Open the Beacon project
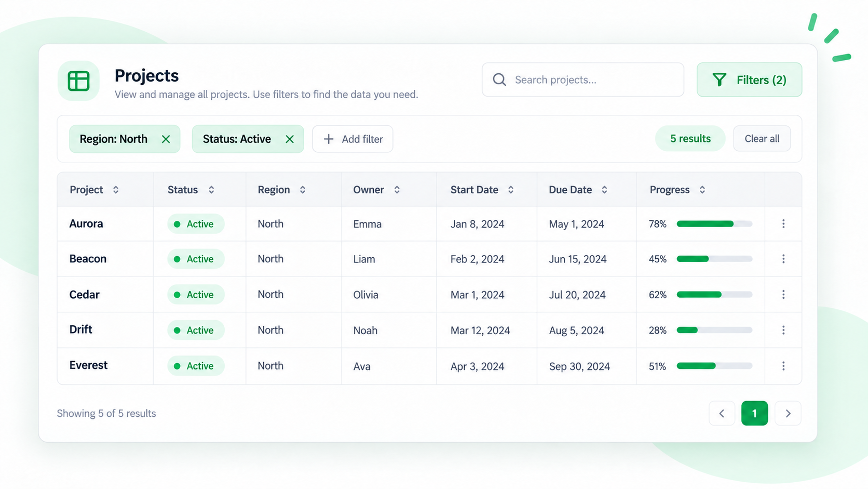Screen dimensions: 868x489 [88, 259]
